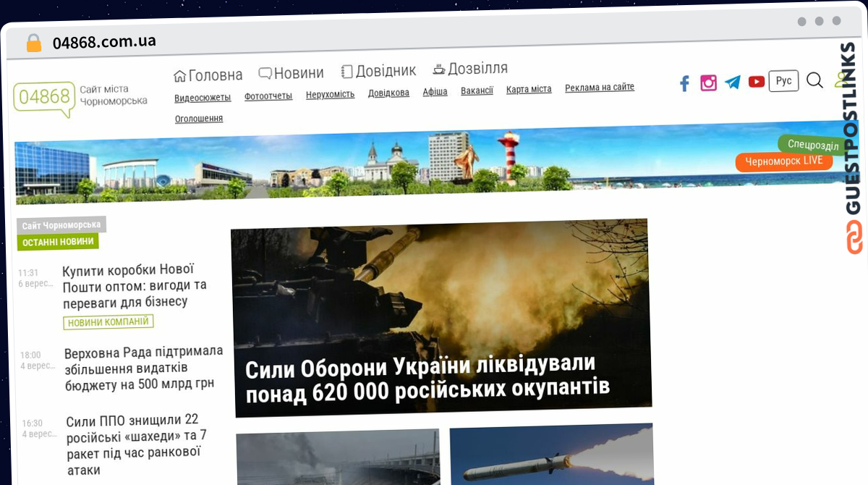The width and height of the screenshot is (868, 485).
Task: Open headline Сили Оборони України ліквідували
Action: 427,379
